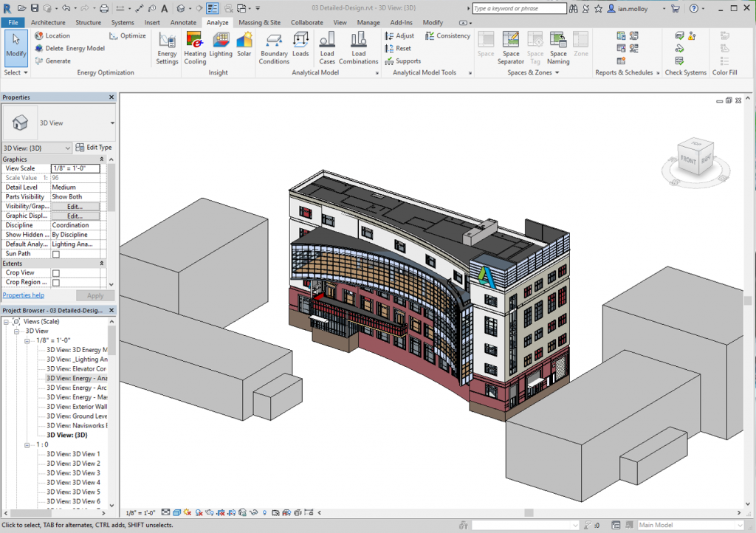Click the Properties help link

click(23, 295)
